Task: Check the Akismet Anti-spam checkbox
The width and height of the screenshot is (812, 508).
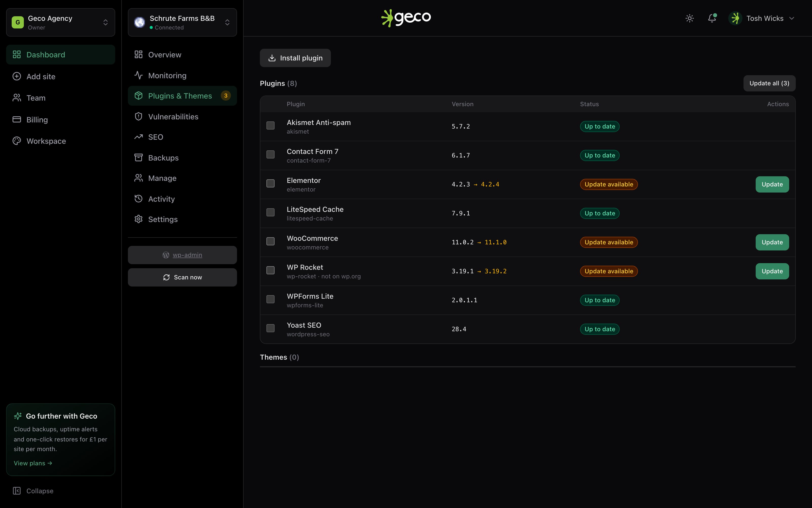Action: pos(270,126)
